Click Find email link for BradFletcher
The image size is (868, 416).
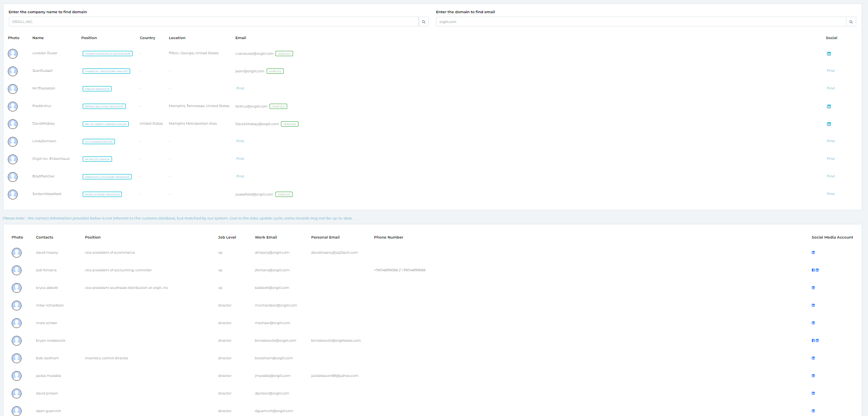point(240,176)
